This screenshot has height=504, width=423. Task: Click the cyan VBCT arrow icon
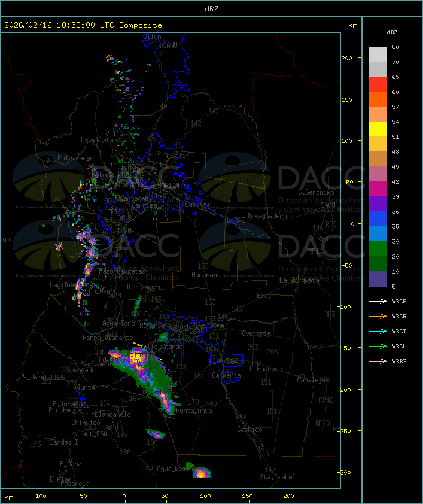pos(378,331)
